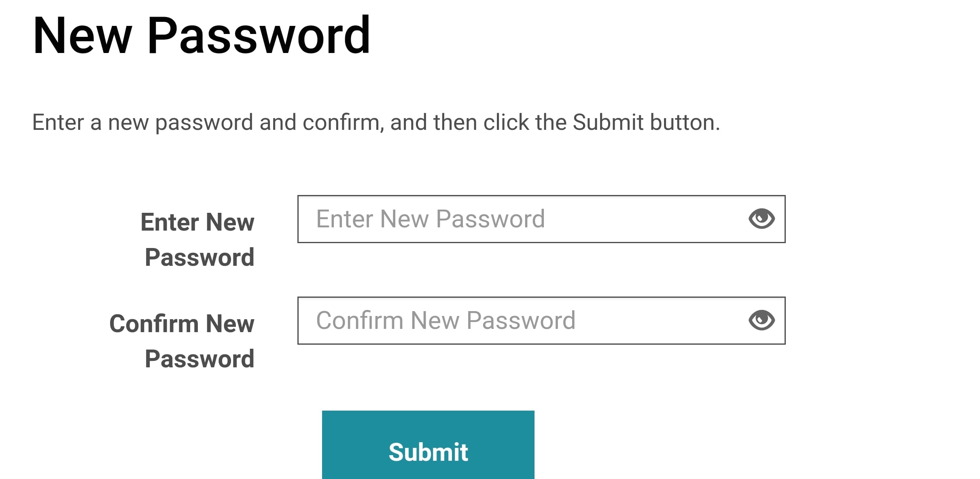Reveal typed characters using first eye icon
Screen dimensions: 980x479
click(761, 219)
